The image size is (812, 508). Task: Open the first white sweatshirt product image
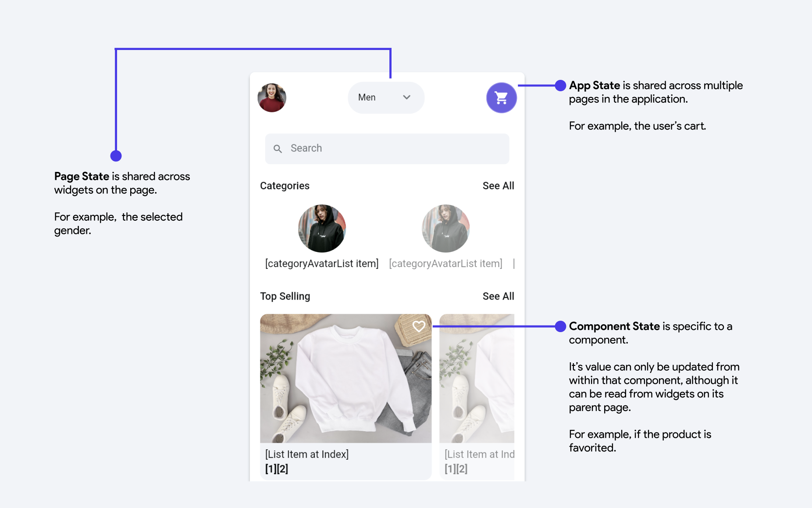(x=345, y=378)
